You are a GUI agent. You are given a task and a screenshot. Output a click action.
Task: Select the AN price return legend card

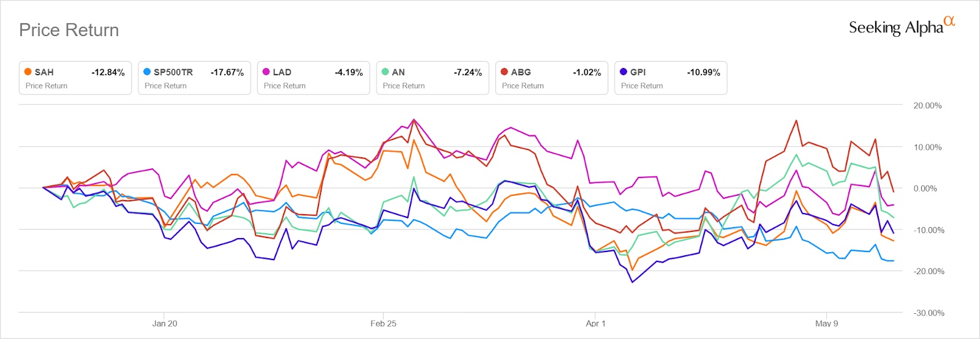pyautogui.click(x=432, y=78)
